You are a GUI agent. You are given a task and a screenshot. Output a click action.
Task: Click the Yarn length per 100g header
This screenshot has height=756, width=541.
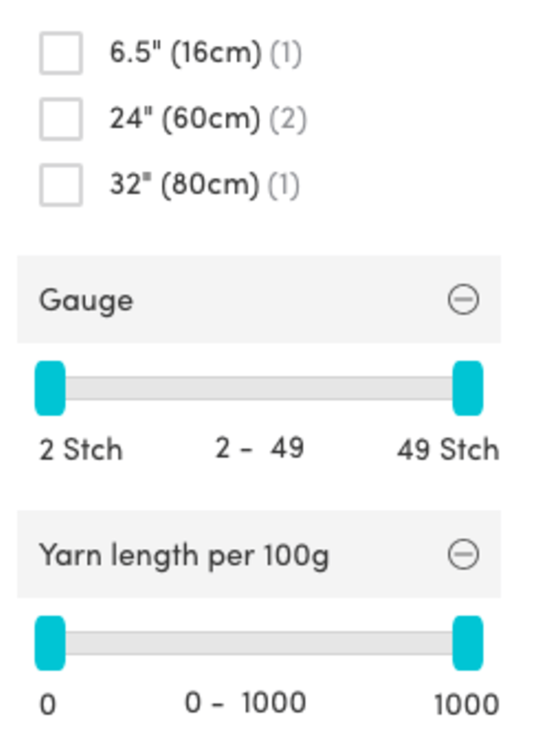click(x=183, y=555)
